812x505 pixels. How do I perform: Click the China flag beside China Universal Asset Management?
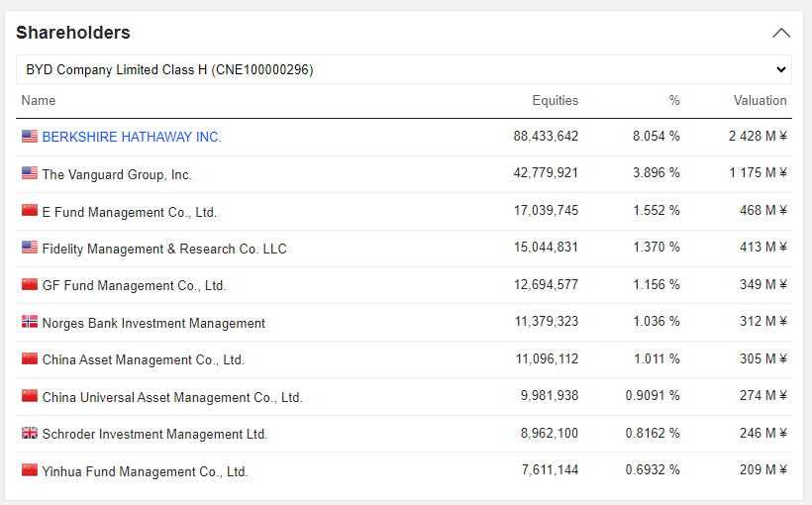(30, 396)
